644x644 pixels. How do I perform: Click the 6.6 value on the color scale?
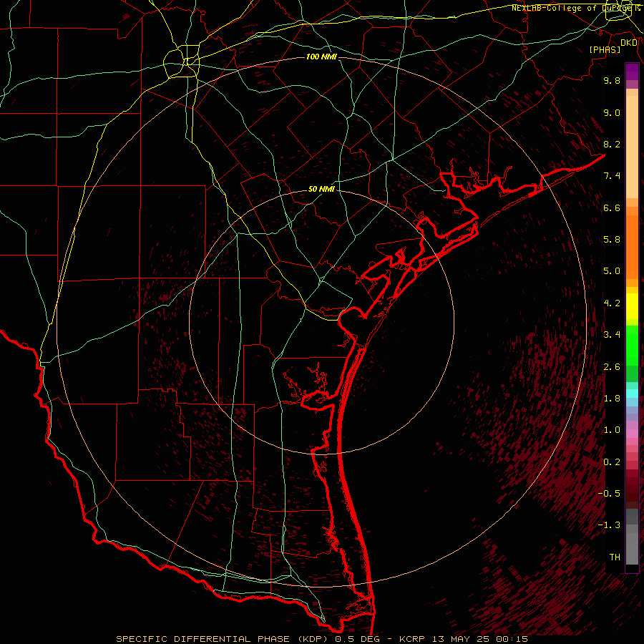(x=612, y=208)
